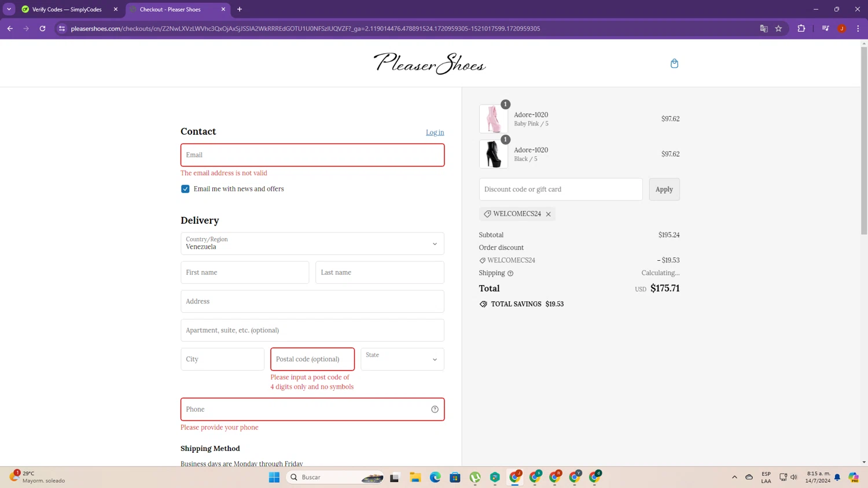Open Chrome three-dot menu
The height and width of the screenshot is (488, 868).
[x=858, y=28]
